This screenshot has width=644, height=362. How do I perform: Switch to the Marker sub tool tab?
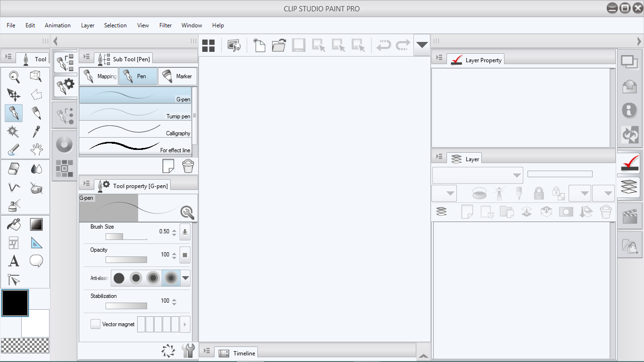point(177,76)
